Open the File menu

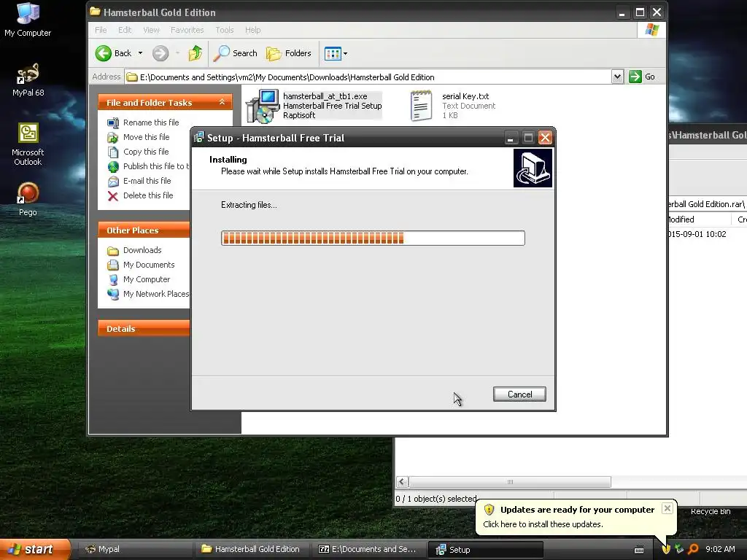(101, 30)
